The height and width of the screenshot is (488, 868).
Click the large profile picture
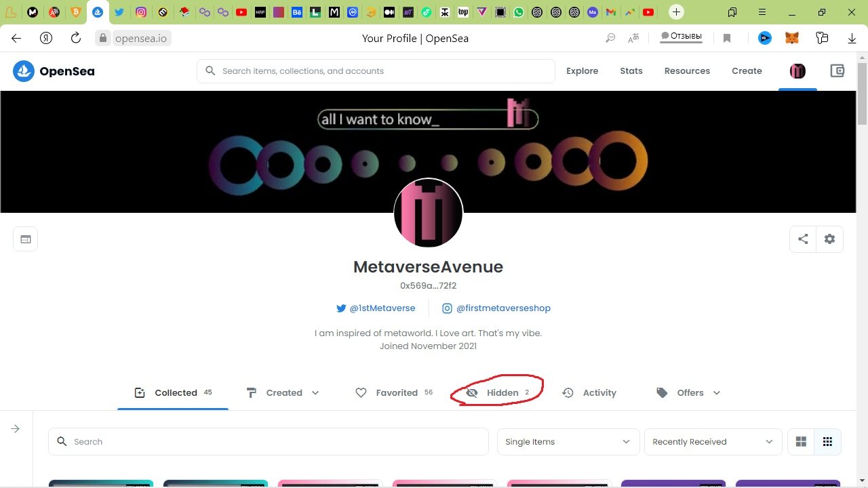tap(428, 213)
